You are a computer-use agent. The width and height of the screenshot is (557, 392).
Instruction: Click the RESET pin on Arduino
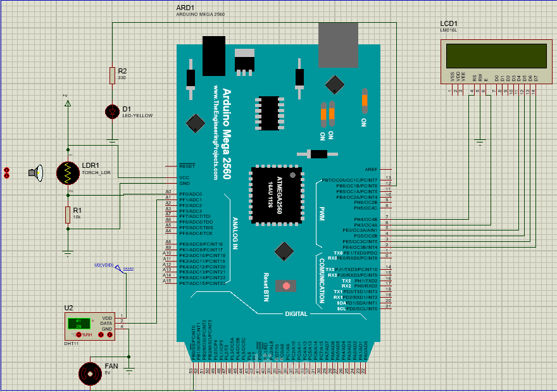[x=187, y=167]
